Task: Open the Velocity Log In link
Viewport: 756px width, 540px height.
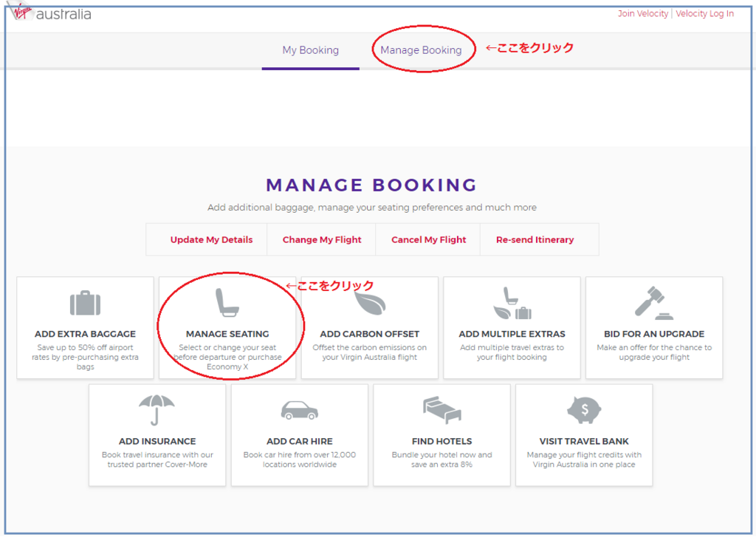Action: (x=704, y=13)
